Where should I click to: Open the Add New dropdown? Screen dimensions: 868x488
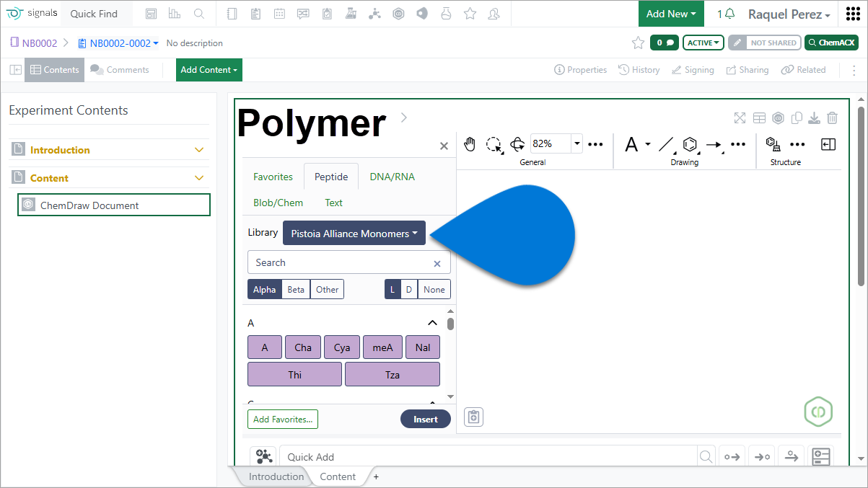coord(671,14)
